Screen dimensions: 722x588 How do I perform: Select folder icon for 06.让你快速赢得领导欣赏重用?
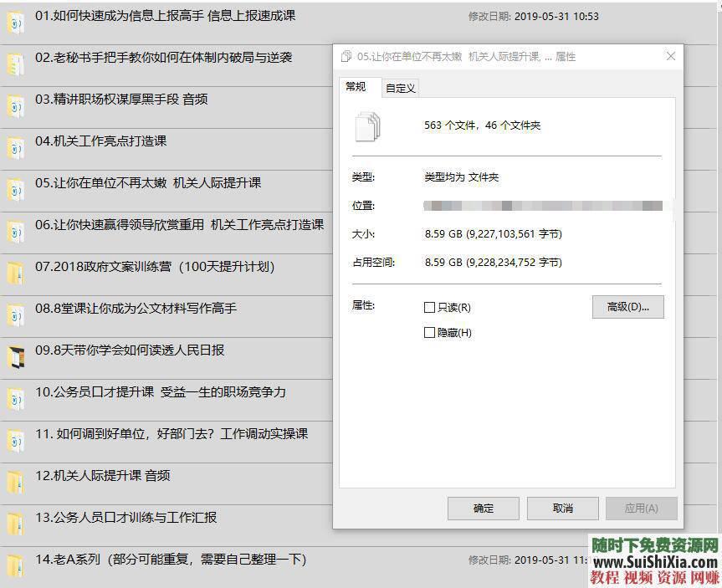(15, 232)
